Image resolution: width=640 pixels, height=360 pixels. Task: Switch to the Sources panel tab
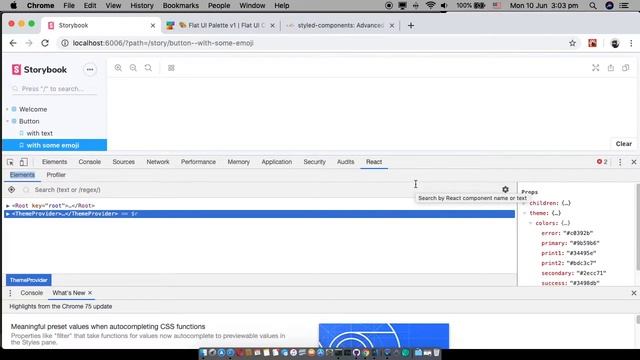(123, 162)
